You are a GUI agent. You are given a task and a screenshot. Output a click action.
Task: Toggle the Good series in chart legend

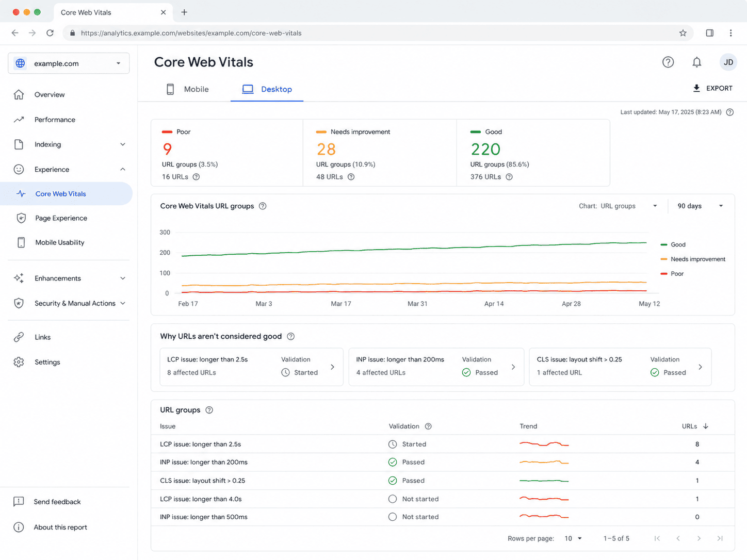673,245
